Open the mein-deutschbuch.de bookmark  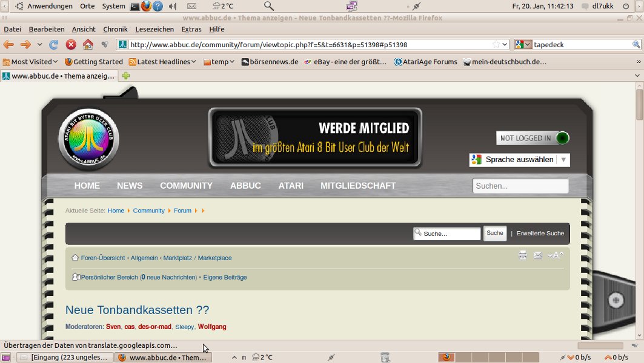pyautogui.click(x=505, y=62)
